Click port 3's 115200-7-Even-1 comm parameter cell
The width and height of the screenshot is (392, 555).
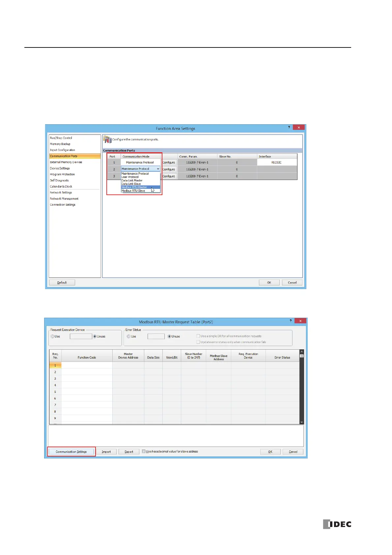197,176
